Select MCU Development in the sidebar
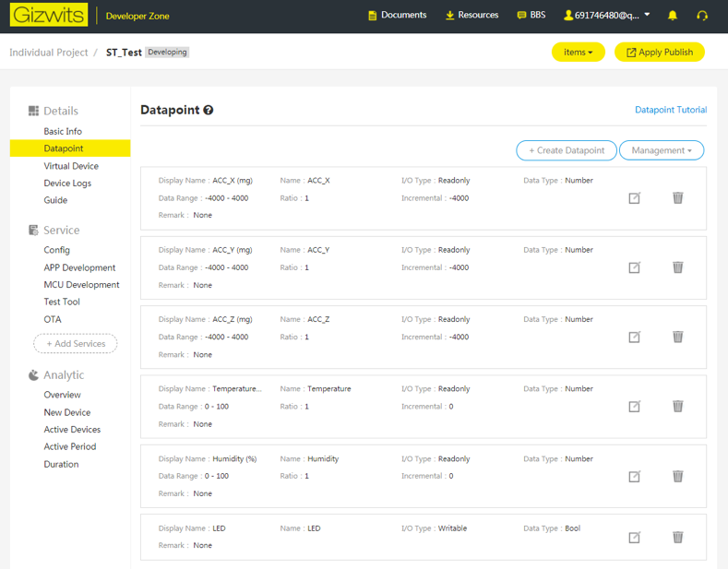Viewport: 728px width, 569px height. point(81,285)
